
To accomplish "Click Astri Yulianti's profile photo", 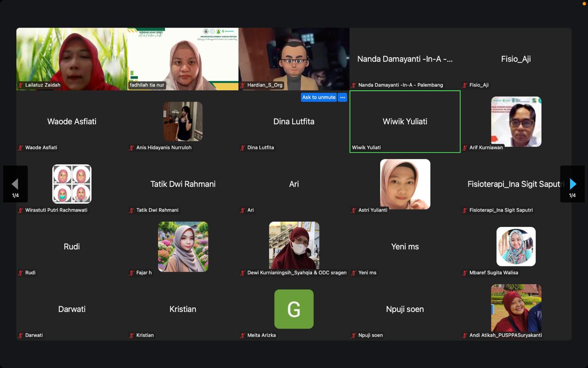I will click(405, 184).
